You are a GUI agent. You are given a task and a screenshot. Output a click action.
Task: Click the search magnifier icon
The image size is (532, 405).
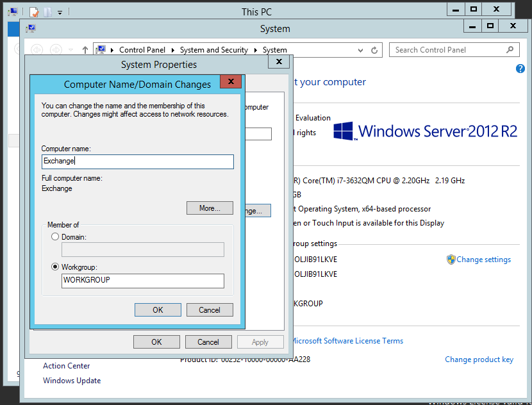510,50
